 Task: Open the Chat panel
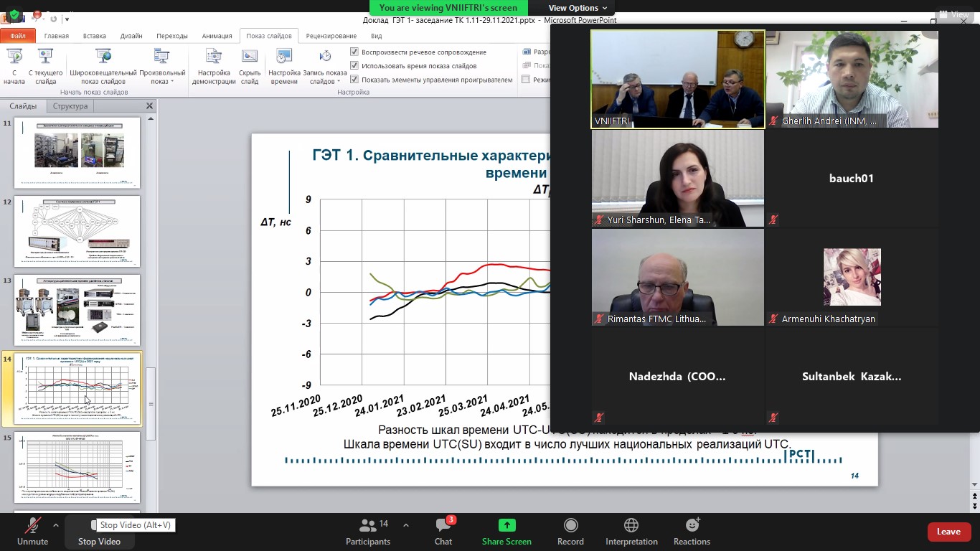click(443, 526)
